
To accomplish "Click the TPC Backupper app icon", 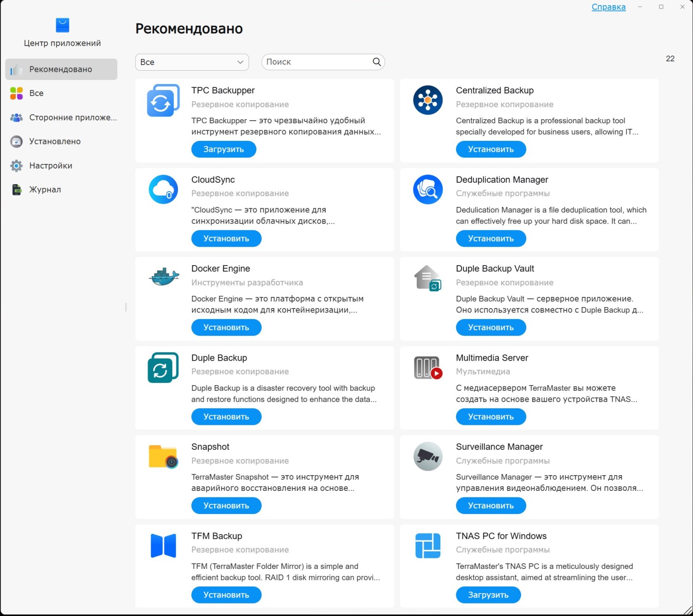I will point(163,101).
